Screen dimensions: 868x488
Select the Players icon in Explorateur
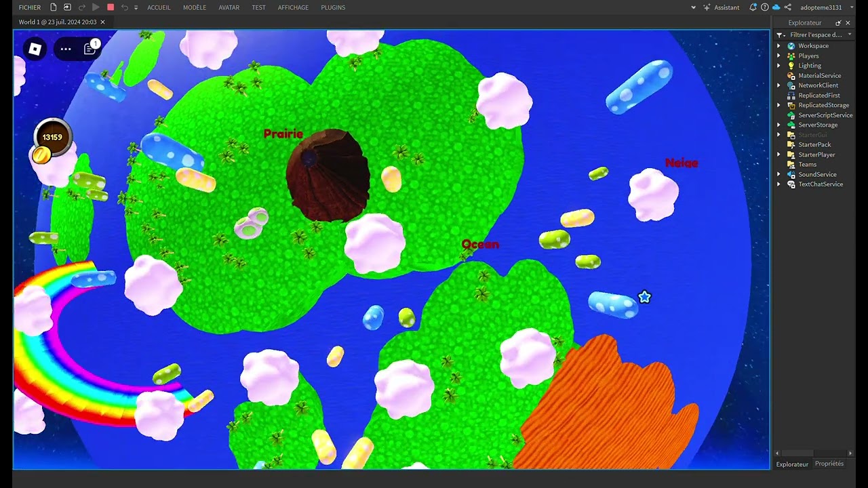[x=791, y=56]
